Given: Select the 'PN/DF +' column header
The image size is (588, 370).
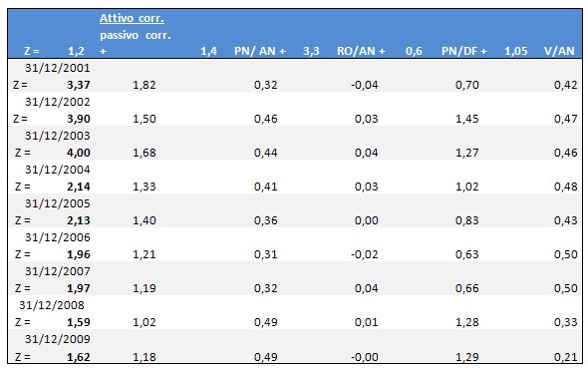Looking at the screenshot, I should [x=463, y=51].
